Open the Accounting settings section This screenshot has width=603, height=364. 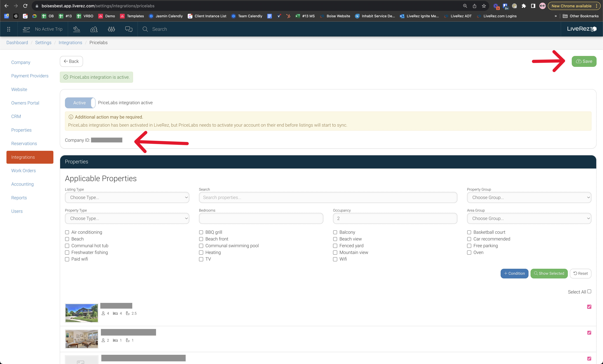pyautogui.click(x=23, y=184)
